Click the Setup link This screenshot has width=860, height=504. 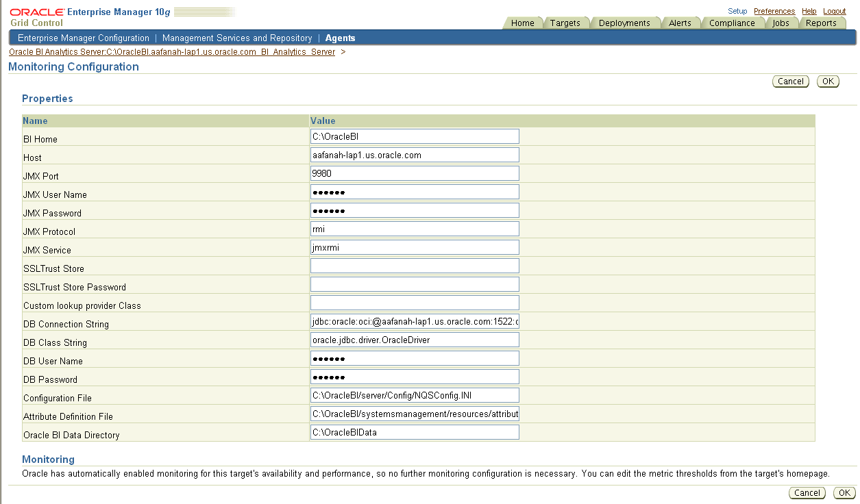(737, 11)
